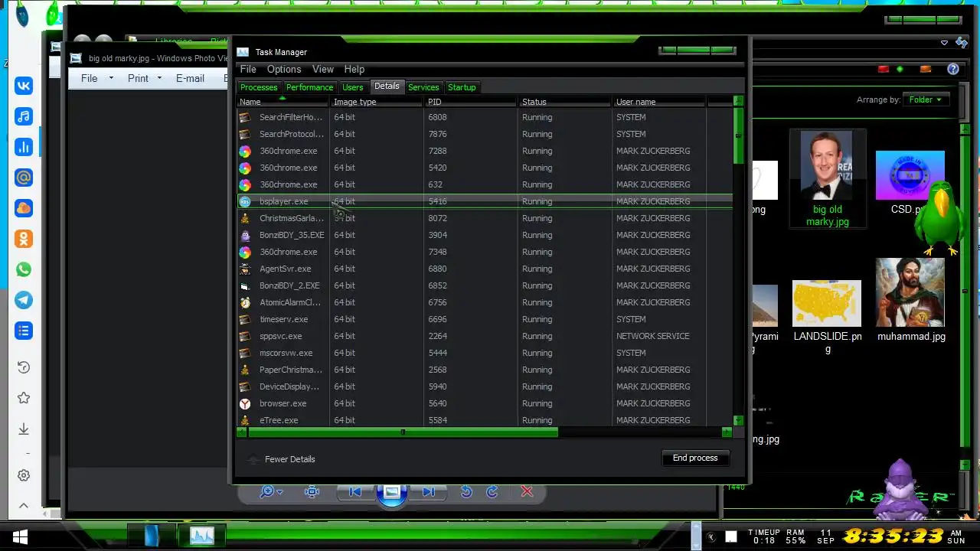This screenshot has width=980, height=551.
Task: Open the WhatsApp sidebar icon
Action: click(24, 269)
